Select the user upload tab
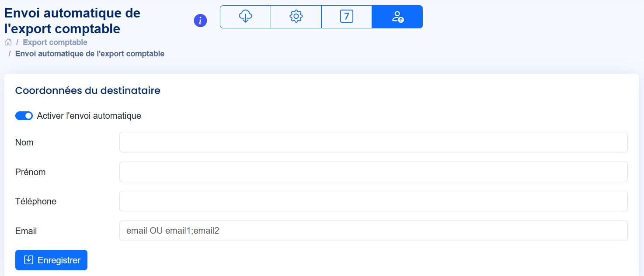 [x=397, y=17]
